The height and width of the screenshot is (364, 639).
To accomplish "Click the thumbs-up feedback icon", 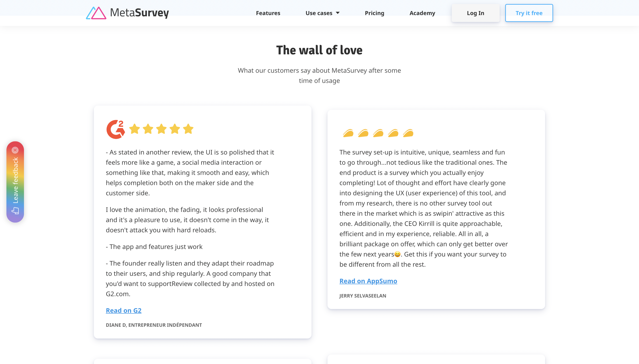I will pos(15,211).
